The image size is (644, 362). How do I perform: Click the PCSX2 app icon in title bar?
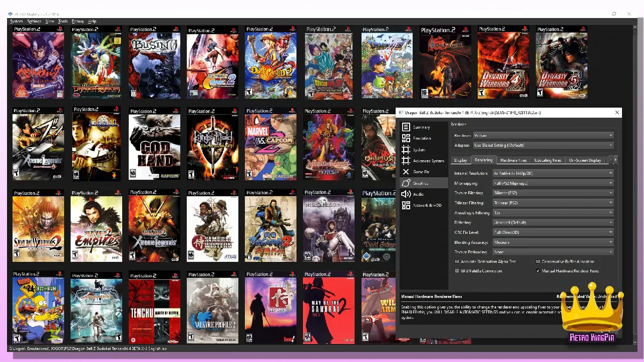coord(10,14)
